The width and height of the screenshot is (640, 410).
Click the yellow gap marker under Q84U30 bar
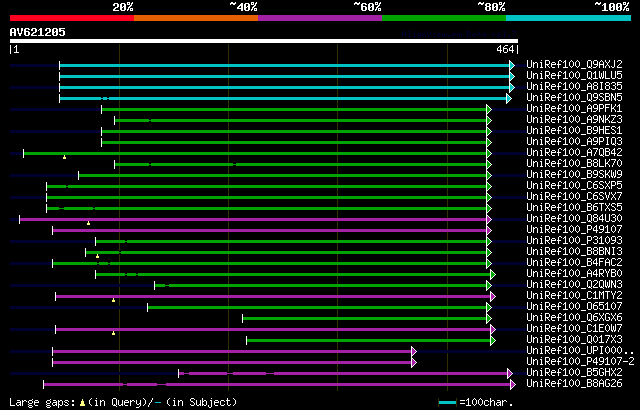89,223
